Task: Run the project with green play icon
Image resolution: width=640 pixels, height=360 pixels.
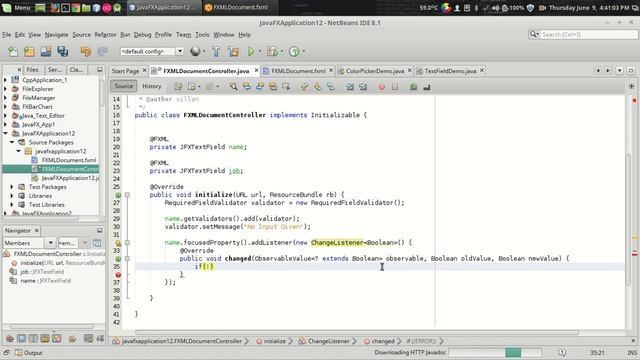Action: tap(251, 51)
